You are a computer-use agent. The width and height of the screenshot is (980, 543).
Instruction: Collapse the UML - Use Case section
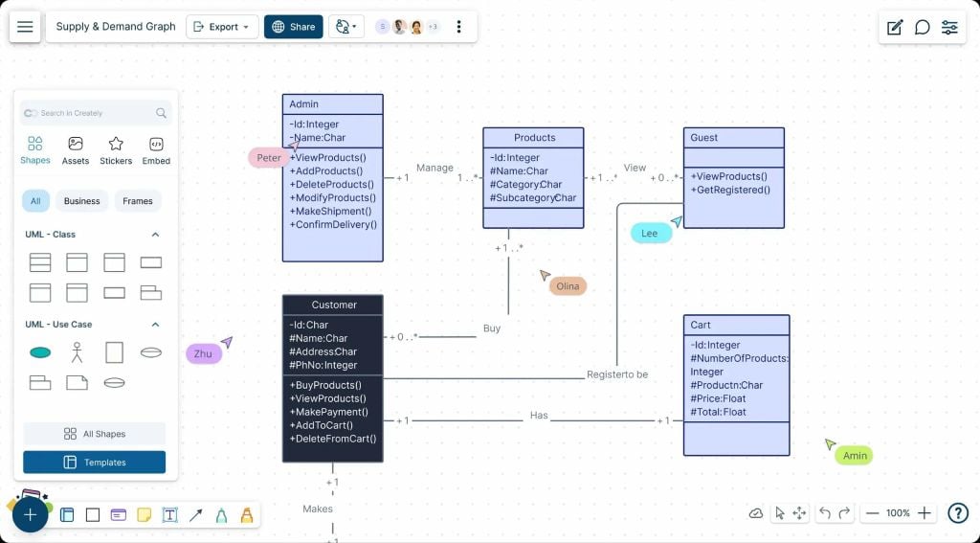coord(155,325)
